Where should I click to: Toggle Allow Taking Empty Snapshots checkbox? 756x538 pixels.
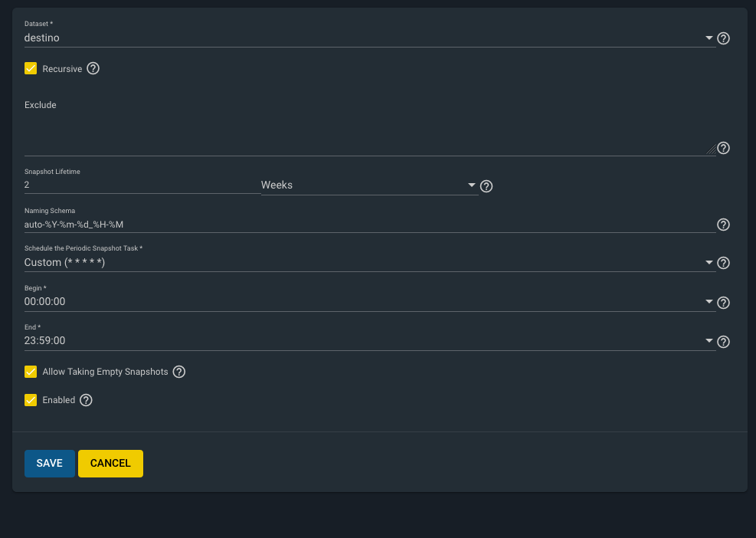(x=31, y=372)
